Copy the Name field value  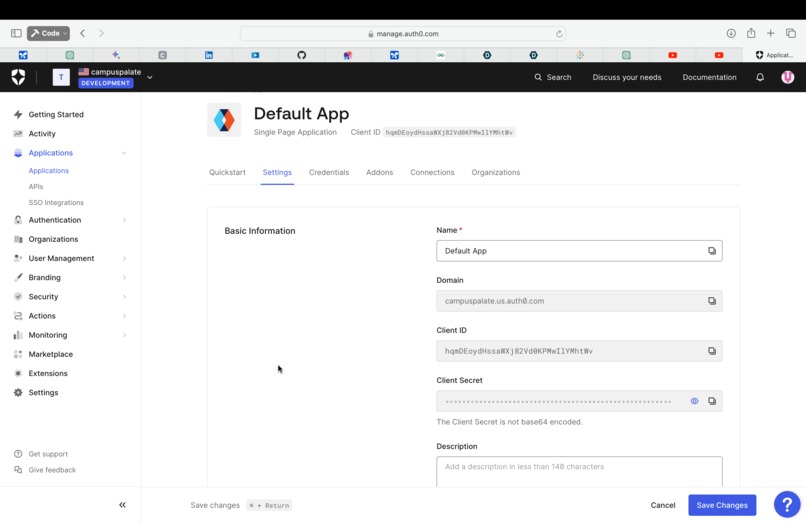click(711, 251)
